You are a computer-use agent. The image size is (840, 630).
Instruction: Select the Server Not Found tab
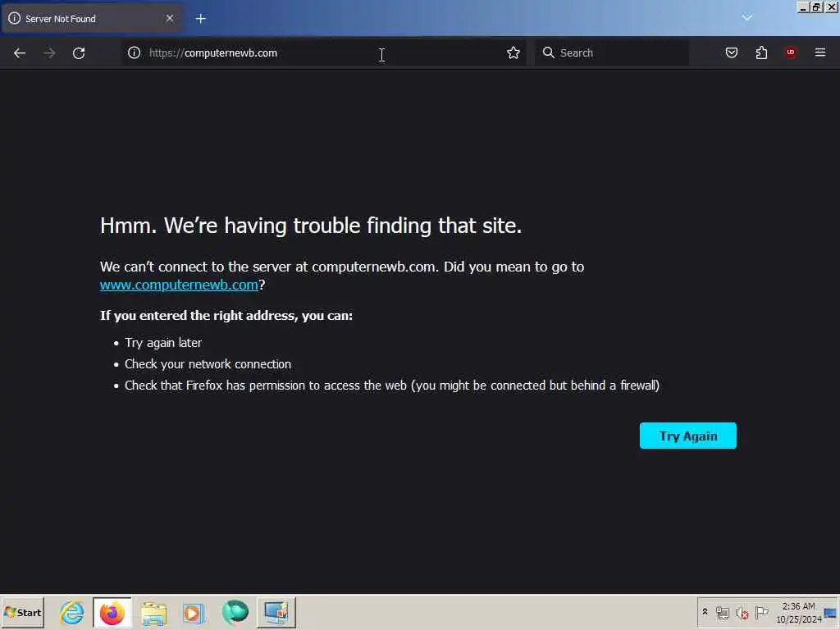tap(92, 18)
